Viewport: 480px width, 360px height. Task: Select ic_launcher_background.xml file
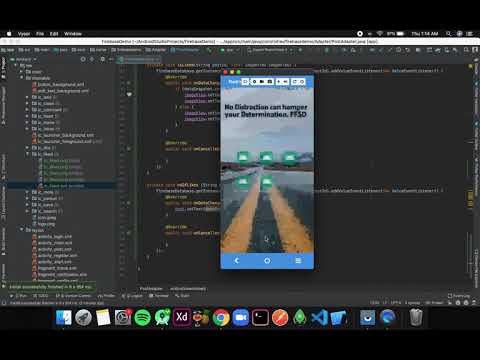point(63,135)
